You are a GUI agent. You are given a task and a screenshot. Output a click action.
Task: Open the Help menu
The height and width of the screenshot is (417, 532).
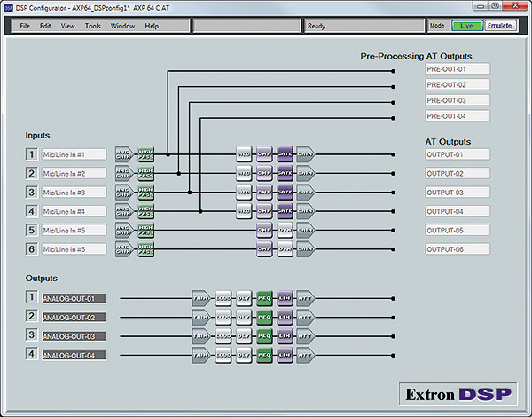[152, 26]
